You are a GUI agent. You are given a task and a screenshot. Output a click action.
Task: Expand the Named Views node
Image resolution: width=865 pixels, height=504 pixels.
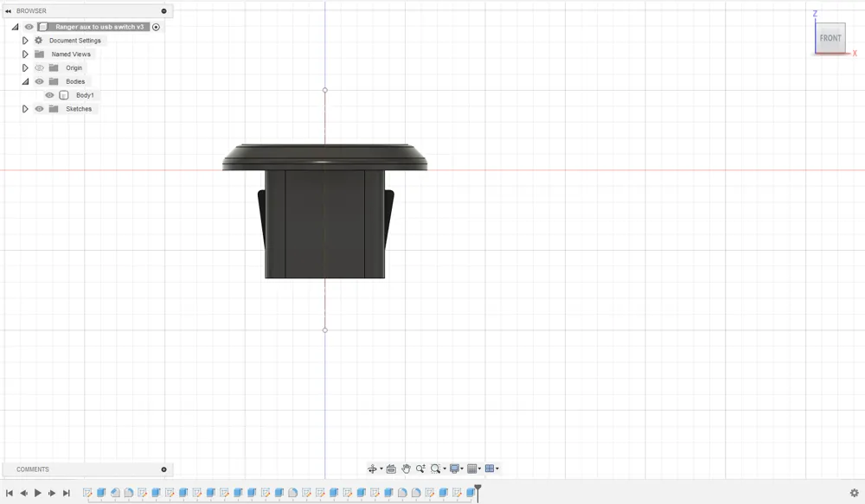click(x=25, y=54)
